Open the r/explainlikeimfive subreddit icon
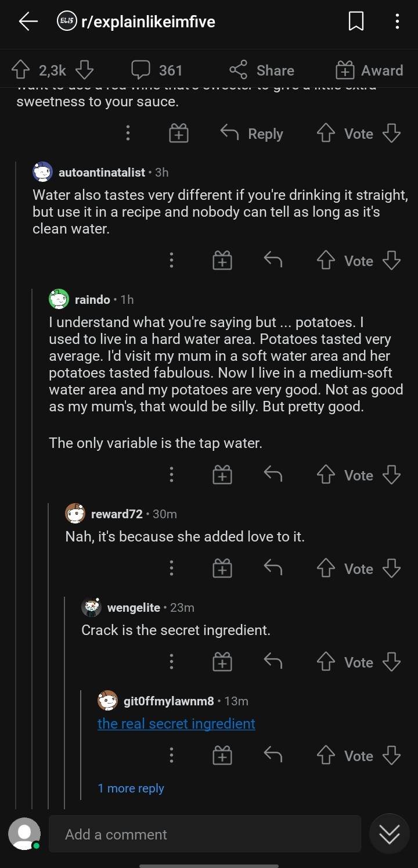 65,22
